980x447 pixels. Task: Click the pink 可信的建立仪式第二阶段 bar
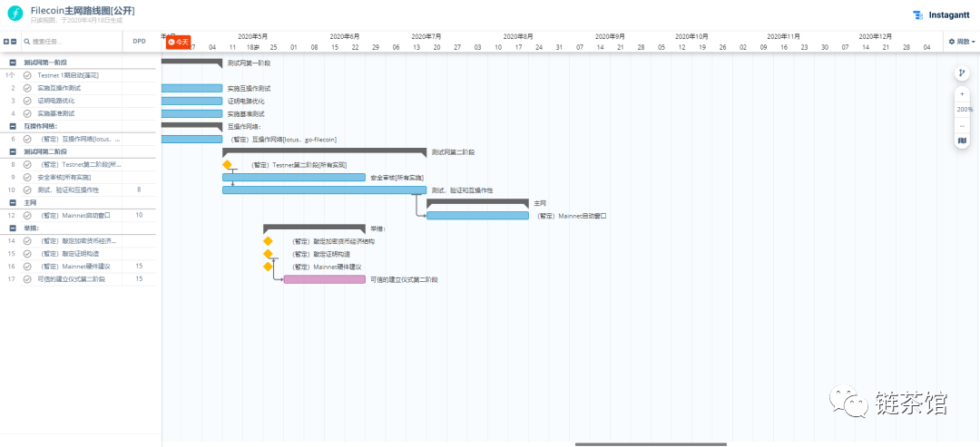click(x=324, y=279)
